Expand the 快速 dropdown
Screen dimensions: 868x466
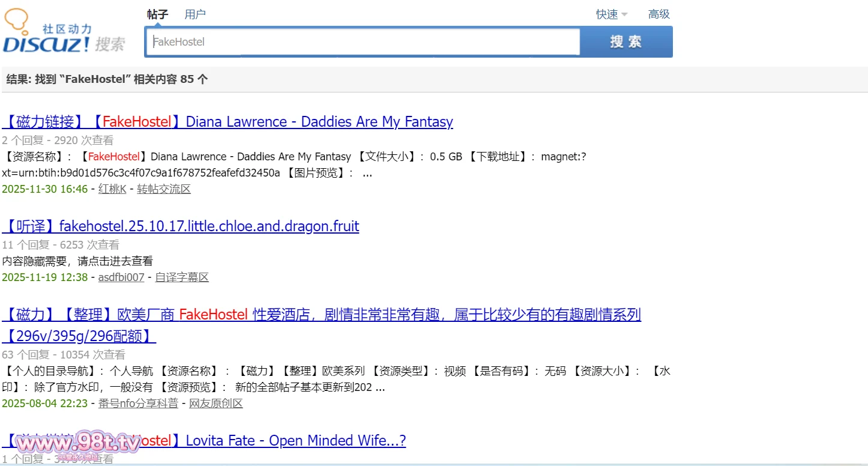[x=611, y=14]
